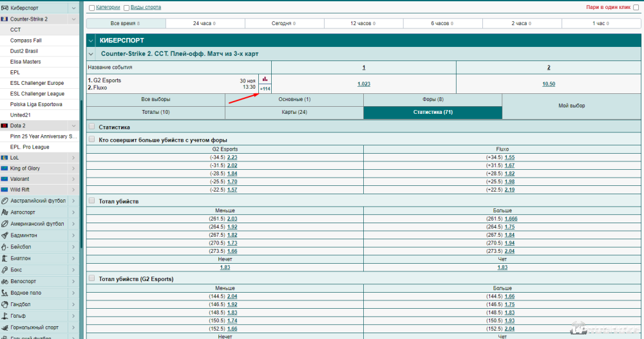Click the Гольф flag icon

5,316
